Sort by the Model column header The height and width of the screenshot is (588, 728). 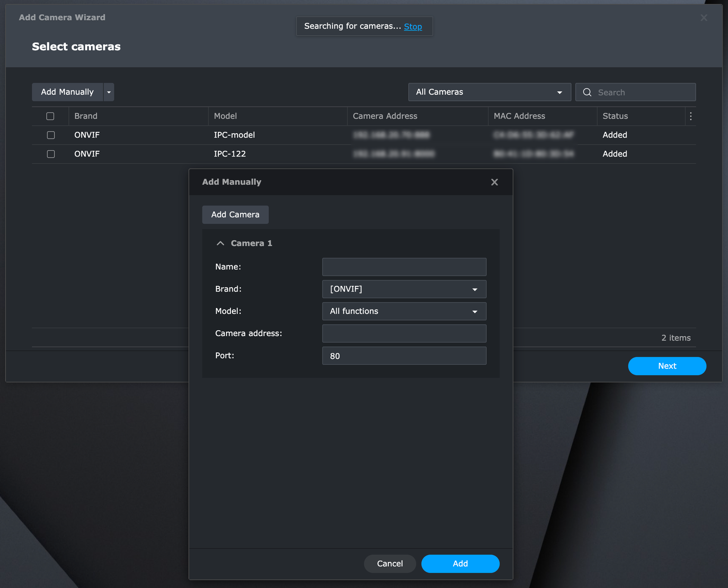278,116
